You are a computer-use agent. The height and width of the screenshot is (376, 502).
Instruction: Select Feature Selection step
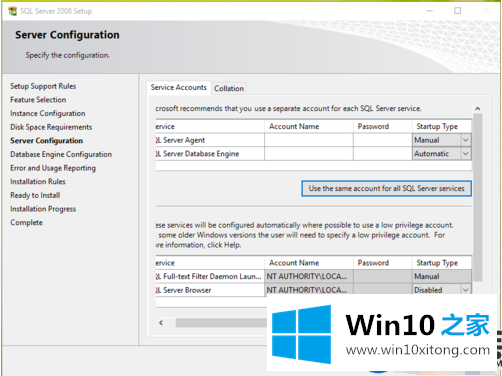tap(38, 100)
